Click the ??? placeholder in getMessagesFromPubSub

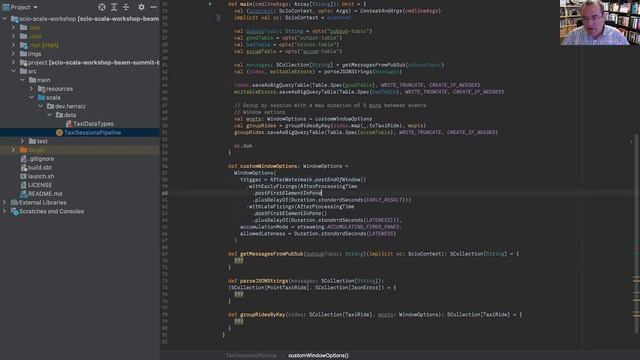click(x=239, y=260)
